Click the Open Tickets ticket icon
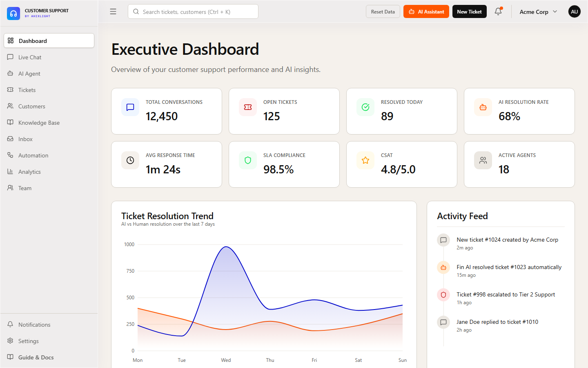588x368 pixels. click(248, 107)
